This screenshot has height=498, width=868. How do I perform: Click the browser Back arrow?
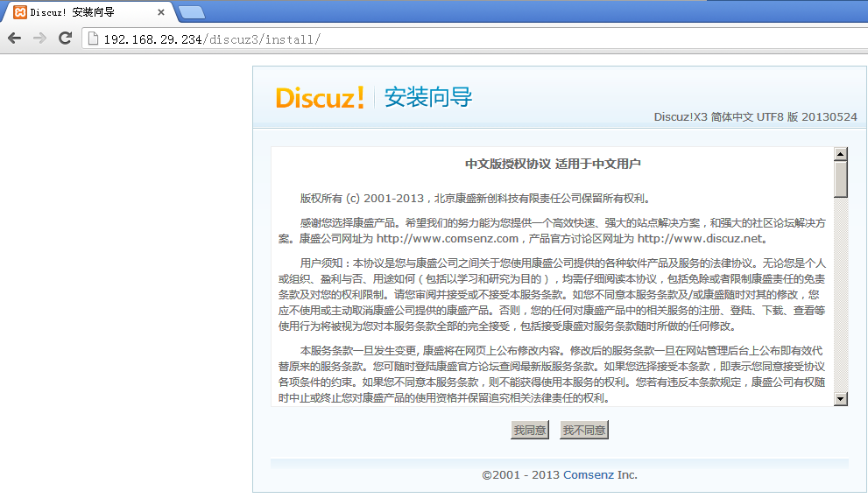(x=15, y=39)
